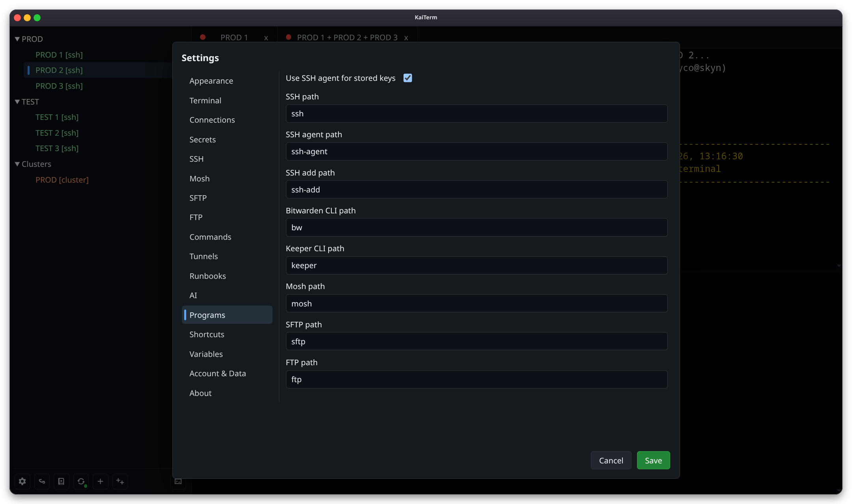The width and height of the screenshot is (852, 504).
Task: Open the Shortcuts settings section
Action: point(227,334)
